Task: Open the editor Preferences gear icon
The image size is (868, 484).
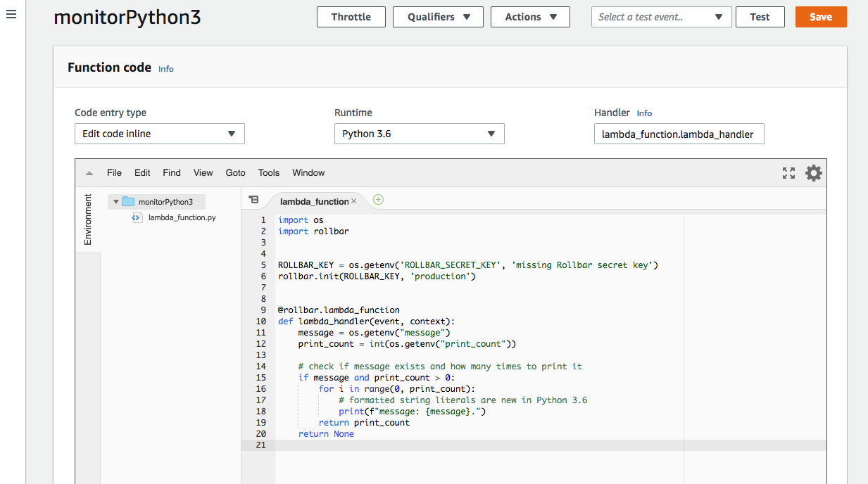Action: coord(813,172)
